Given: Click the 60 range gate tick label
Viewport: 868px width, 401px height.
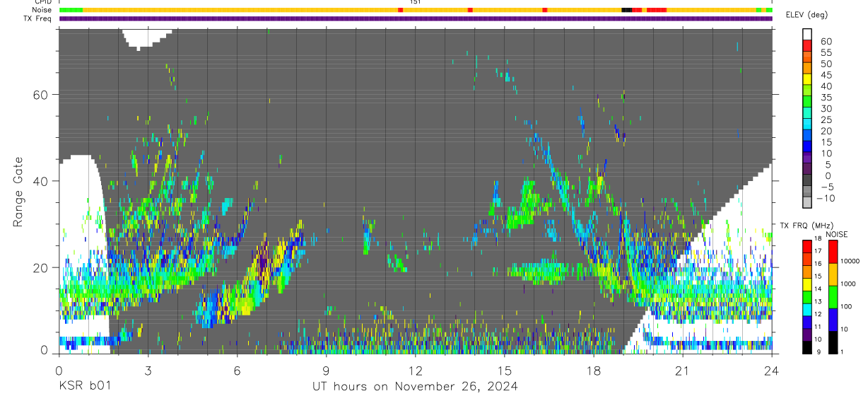Looking at the screenshot, I should pos(41,95).
